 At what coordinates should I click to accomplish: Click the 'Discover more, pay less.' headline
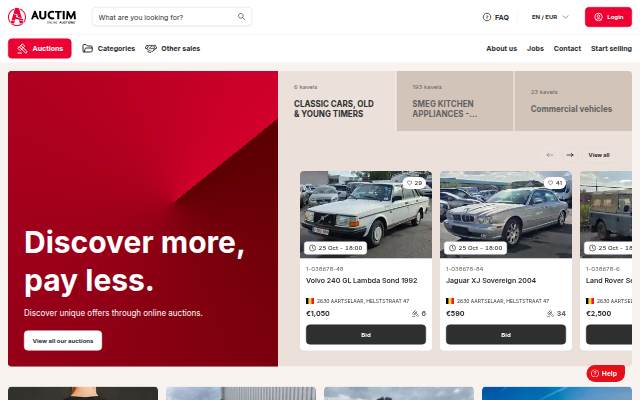(134, 262)
